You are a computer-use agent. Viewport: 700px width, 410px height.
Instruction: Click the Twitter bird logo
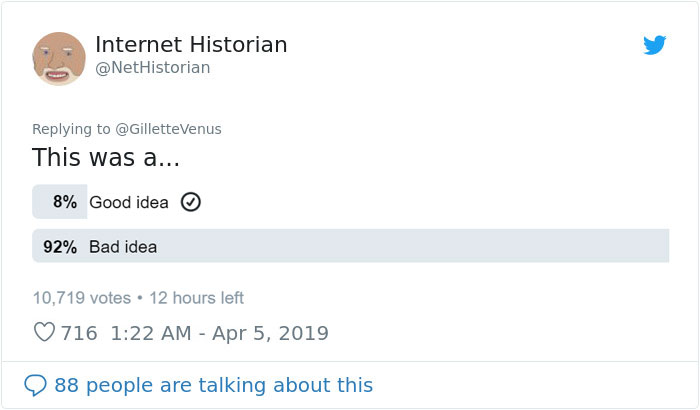click(654, 45)
